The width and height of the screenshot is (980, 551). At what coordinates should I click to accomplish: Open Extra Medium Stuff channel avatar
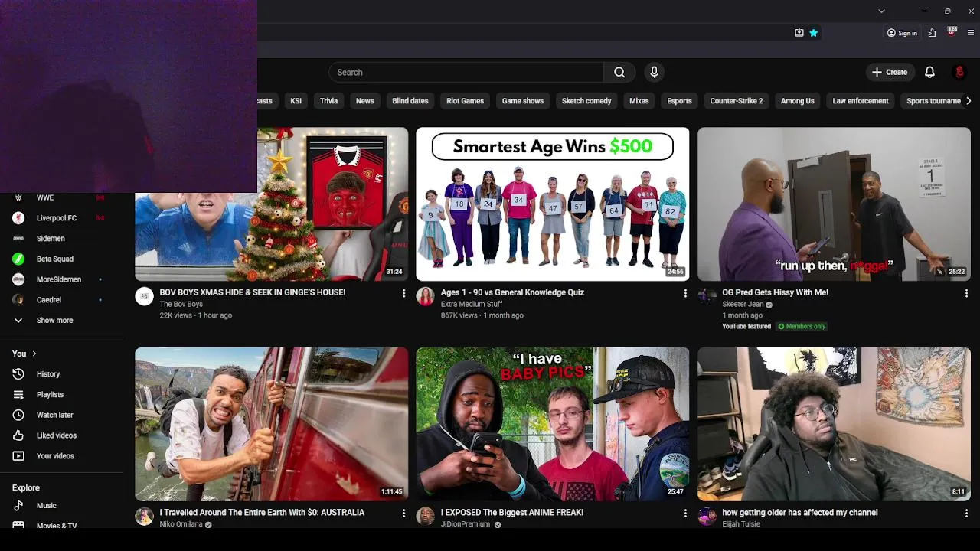[425, 297]
